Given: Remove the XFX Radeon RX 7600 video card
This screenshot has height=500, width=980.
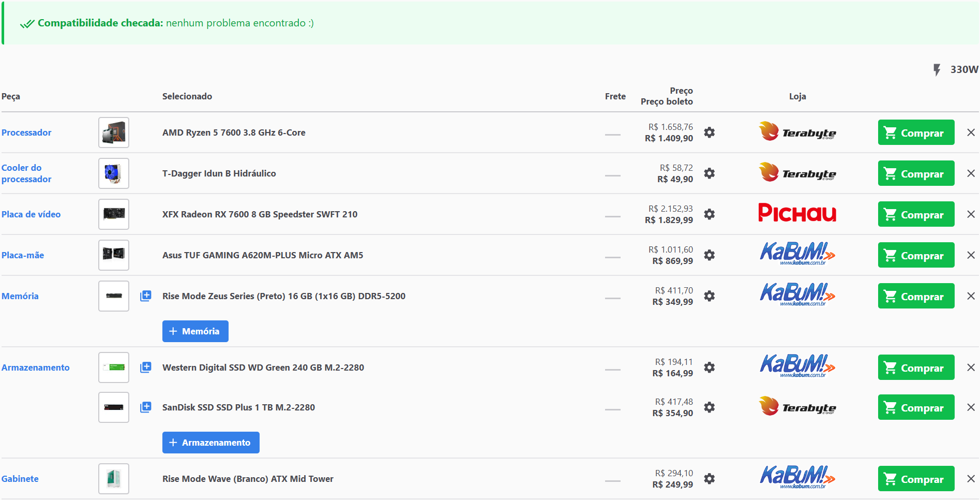Looking at the screenshot, I should click(x=971, y=214).
